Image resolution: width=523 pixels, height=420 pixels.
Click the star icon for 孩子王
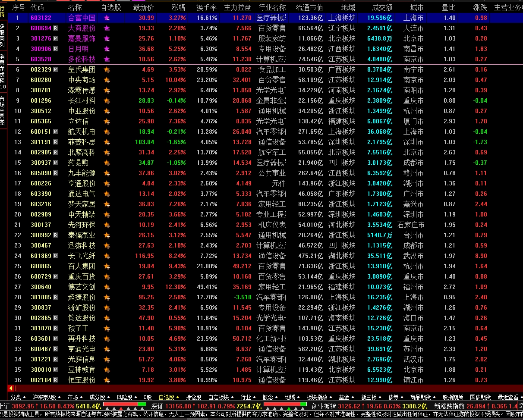107,328
